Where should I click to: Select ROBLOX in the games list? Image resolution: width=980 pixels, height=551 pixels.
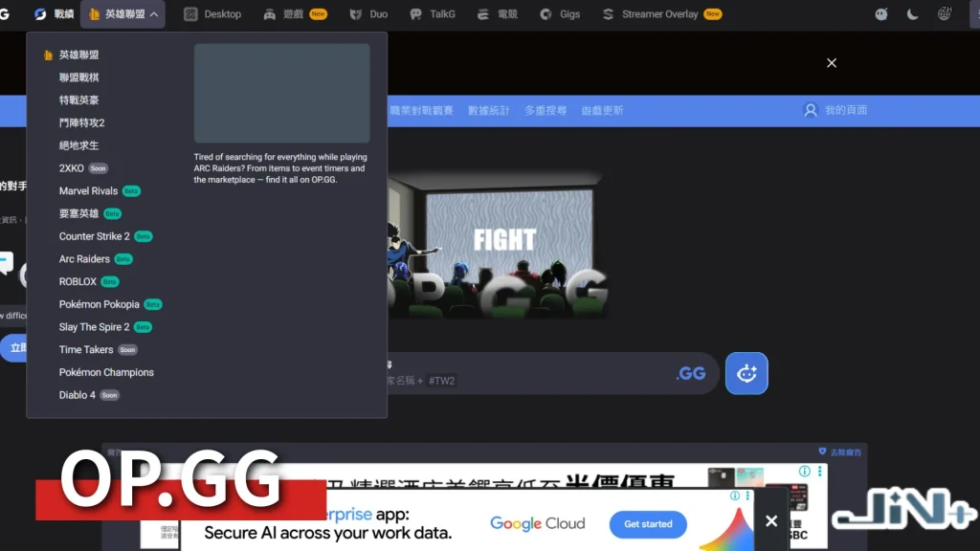coord(78,282)
